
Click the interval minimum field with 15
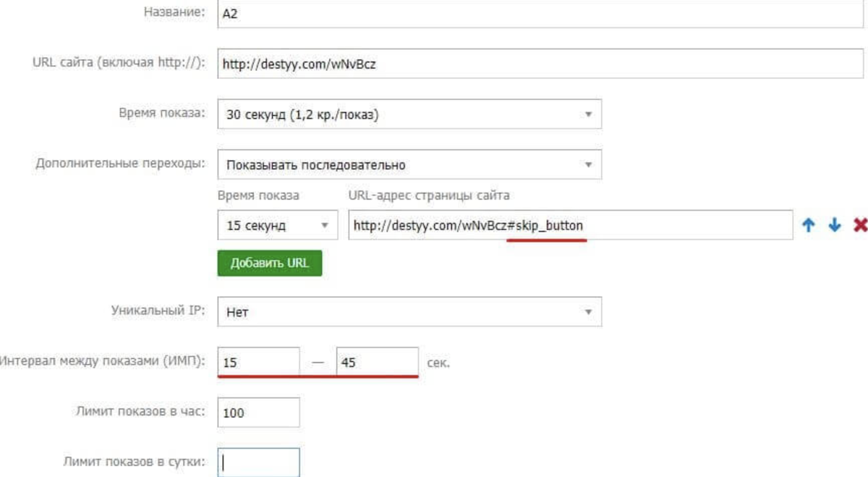click(258, 362)
